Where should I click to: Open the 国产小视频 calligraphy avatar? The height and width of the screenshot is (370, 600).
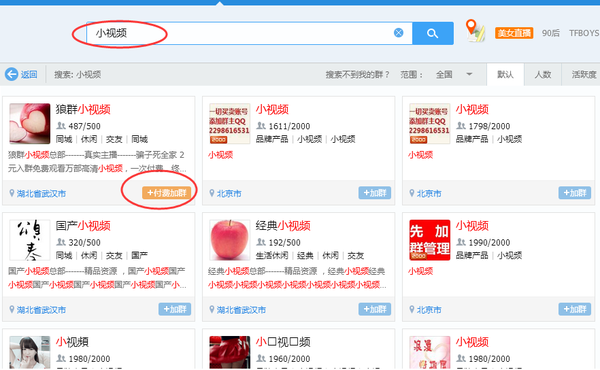(x=30, y=240)
